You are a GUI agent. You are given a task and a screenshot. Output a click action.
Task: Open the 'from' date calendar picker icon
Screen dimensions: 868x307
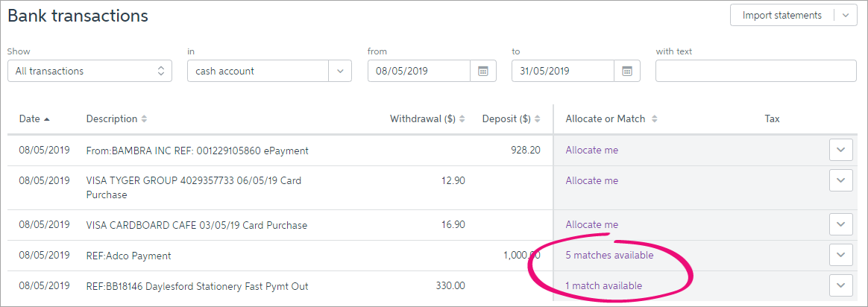[x=483, y=71]
